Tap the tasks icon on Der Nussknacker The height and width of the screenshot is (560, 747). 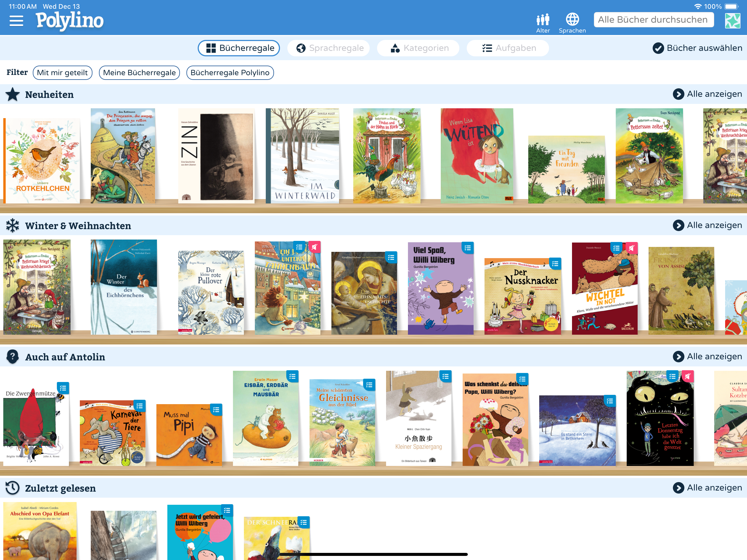coord(555,264)
